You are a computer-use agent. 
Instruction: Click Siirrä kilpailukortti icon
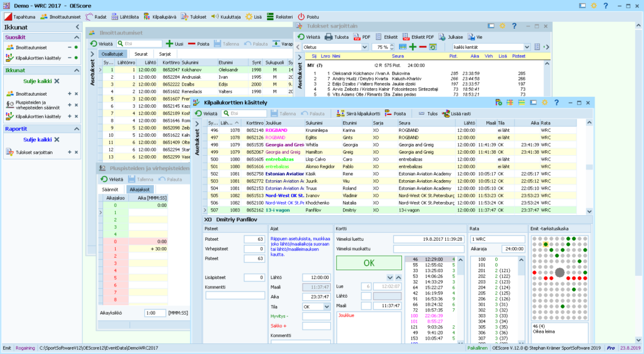(x=340, y=114)
